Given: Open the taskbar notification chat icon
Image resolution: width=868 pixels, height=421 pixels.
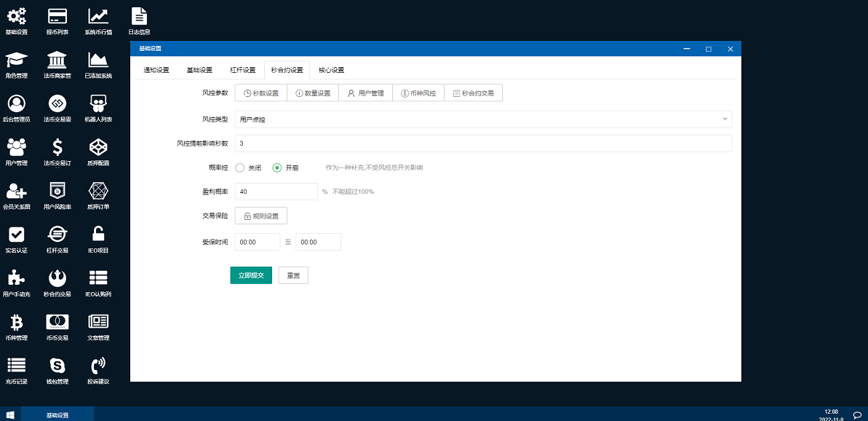Looking at the screenshot, I should click(857, 414).
